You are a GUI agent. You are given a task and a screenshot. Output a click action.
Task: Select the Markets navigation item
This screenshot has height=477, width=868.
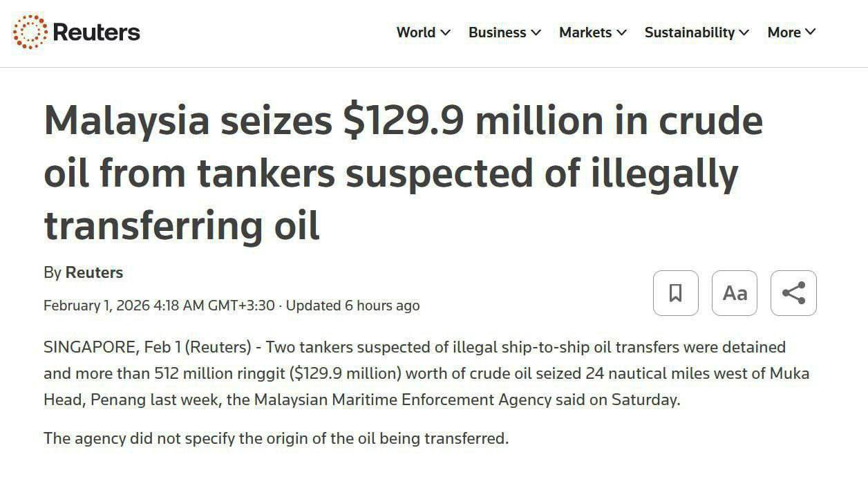coord(585,32)
